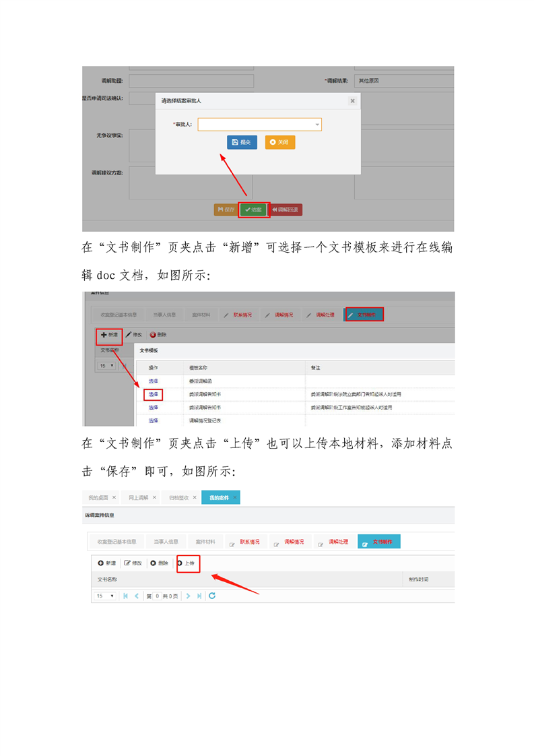Close the 请选择结案审批人 dialog with X

(x=352, y=101)
